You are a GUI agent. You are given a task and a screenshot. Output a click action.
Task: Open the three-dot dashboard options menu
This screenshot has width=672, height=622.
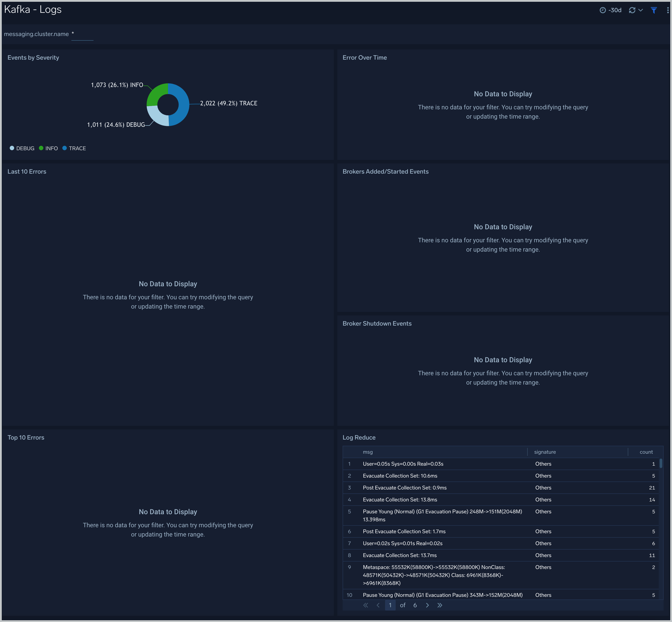(668, 10)
